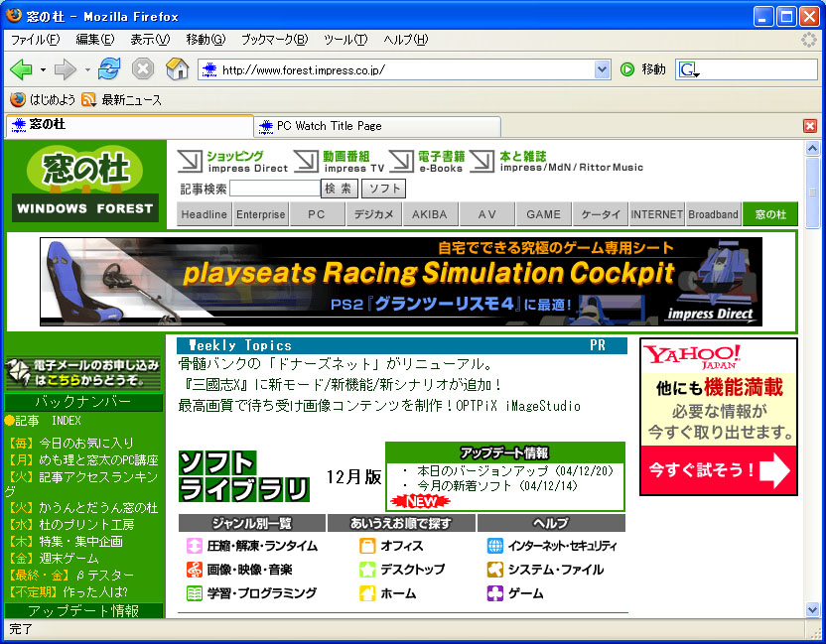Screen dimensions: 826x644
Task: Open the ブックマーク menu
Action: [274, 40]
